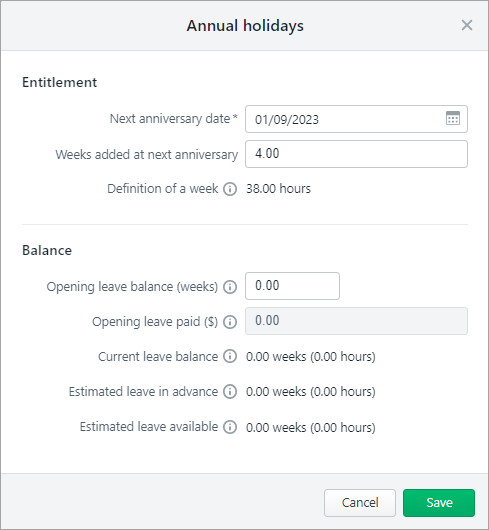This screenshot has height=530, width=489.
Task: Click the Current leave balance info icon
Action: click(x=230, y=356)
